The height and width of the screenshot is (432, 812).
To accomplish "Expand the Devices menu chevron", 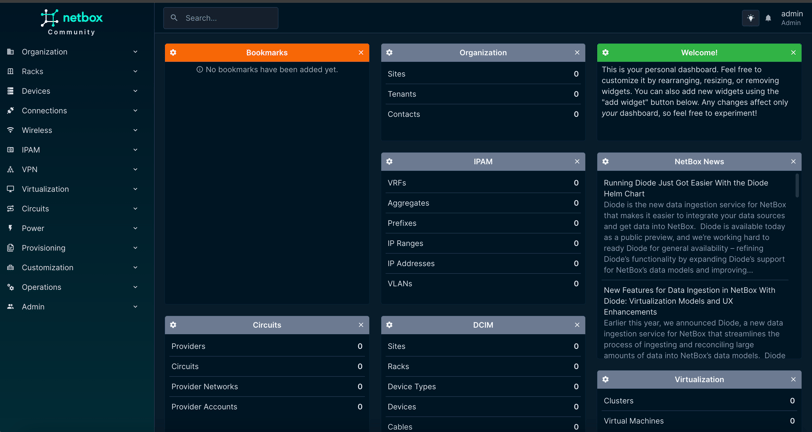I will click(135, 91).
